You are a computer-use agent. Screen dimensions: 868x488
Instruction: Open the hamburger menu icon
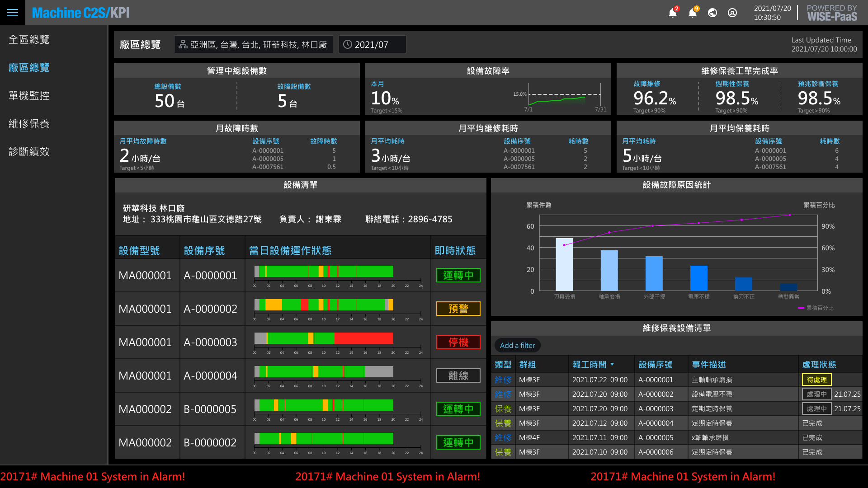(13, 13)
